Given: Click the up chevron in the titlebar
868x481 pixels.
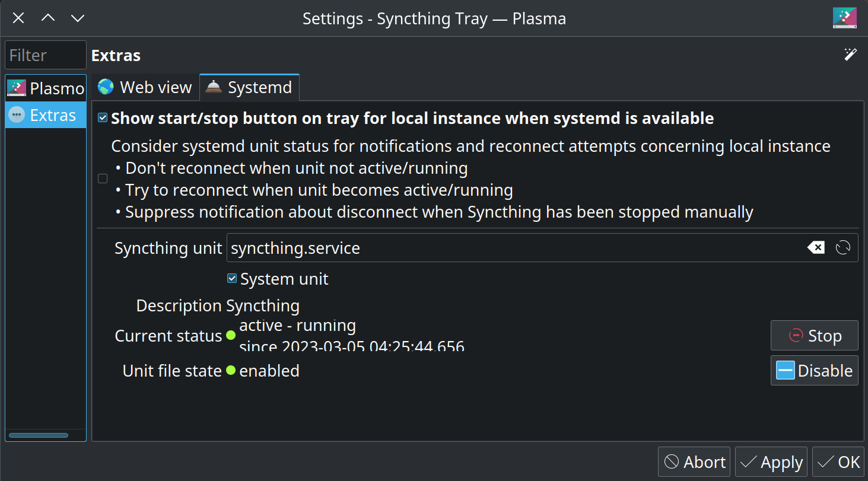Looking at the screenshot, I should click(x=48, y=18).
